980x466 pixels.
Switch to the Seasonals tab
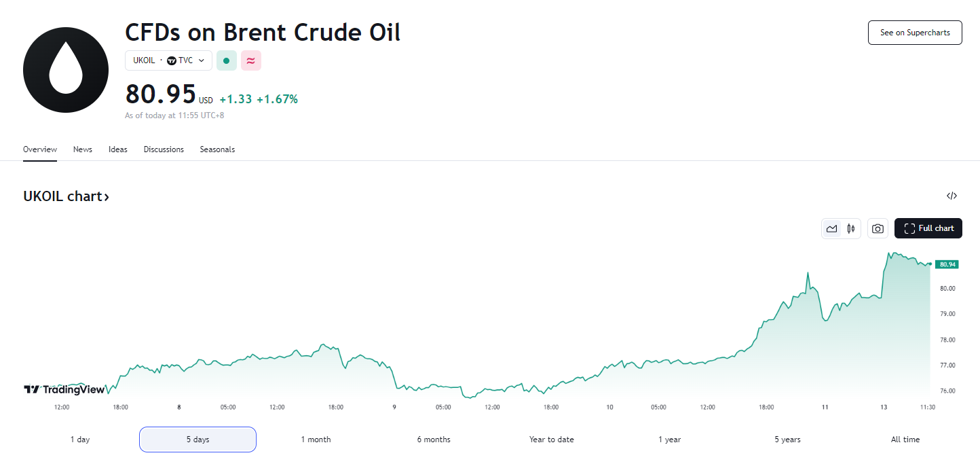217,149
